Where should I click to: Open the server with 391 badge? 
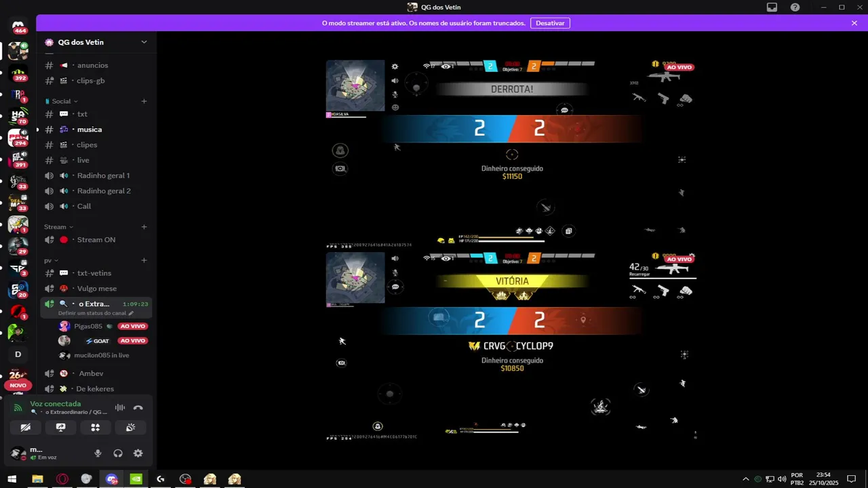pos(18,161)
